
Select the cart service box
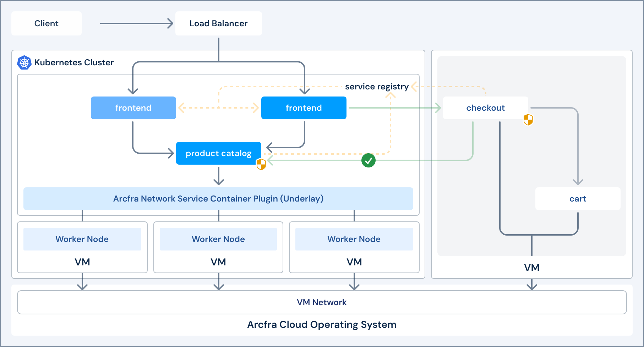point(578,199)
